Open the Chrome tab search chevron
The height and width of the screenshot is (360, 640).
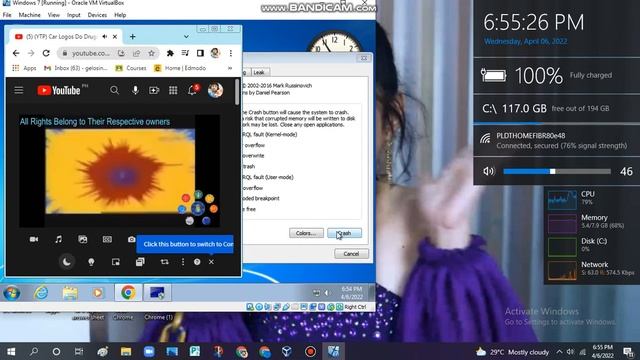[186, 37]
